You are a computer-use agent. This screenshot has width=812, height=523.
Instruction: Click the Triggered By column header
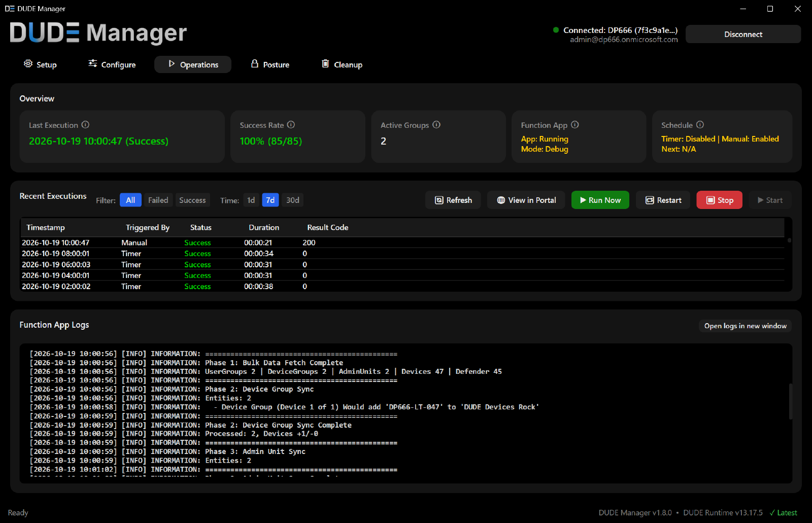click(148, 227)
